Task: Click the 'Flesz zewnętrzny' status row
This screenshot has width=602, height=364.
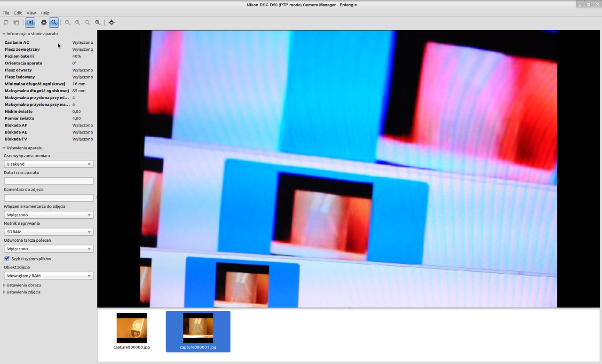Action: tap(48, 49)
